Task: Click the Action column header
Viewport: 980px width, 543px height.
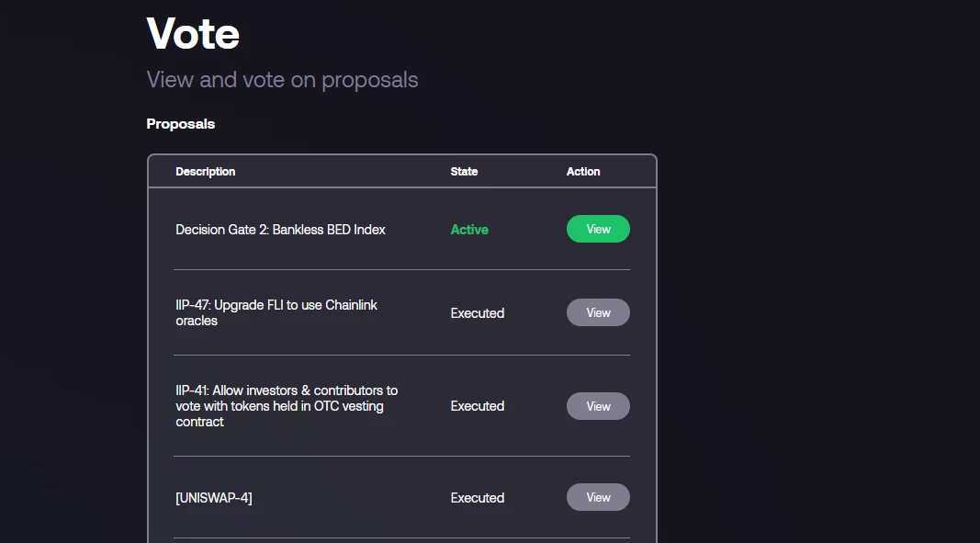Action: (x=583, y=172)
